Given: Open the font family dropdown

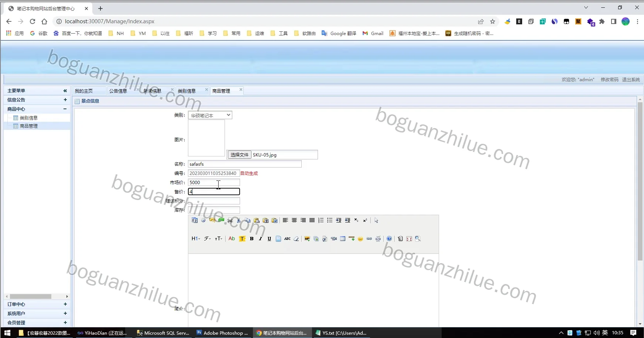Looking at the screenshot, I should (x=208, y=239).
